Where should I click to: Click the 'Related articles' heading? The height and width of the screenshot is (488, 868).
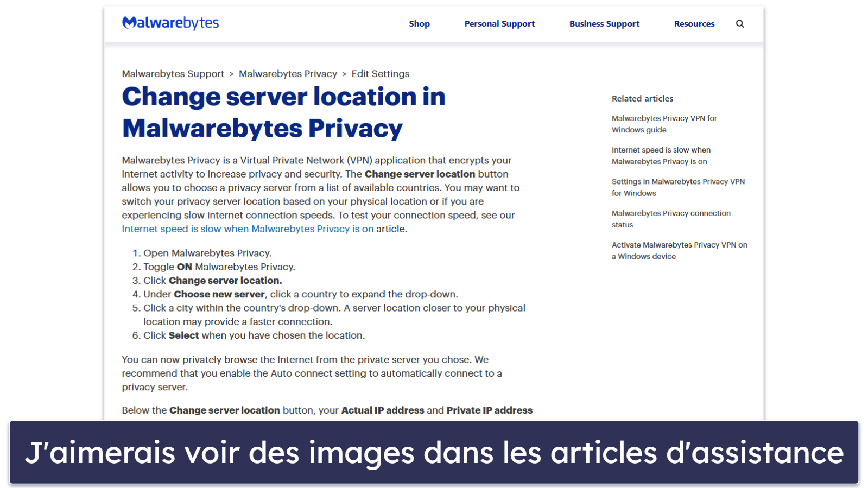pos(642,99)
